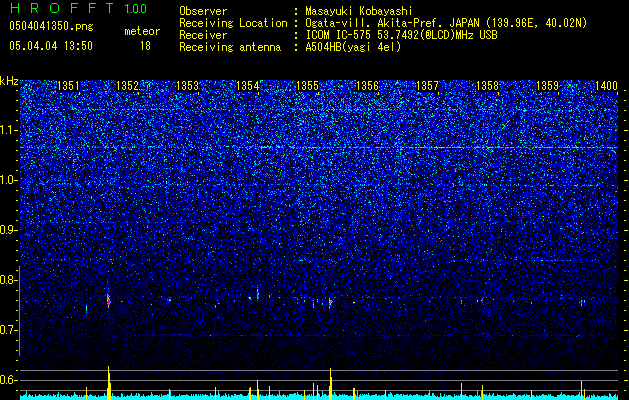
Task: Click the A504HB(yagi 4el) antenna value
Action: click(353, 47)
